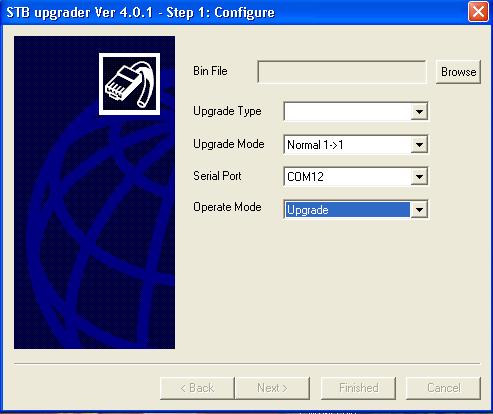Open the Serial Port dropdown arrow
Viewport: 493px width, 414px height.
pyautogui.click(x=419, y=176)
